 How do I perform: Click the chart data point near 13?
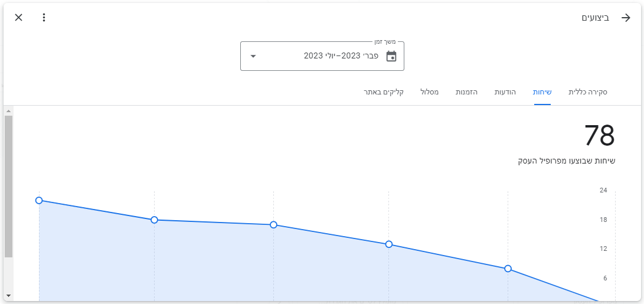point(388,244)
